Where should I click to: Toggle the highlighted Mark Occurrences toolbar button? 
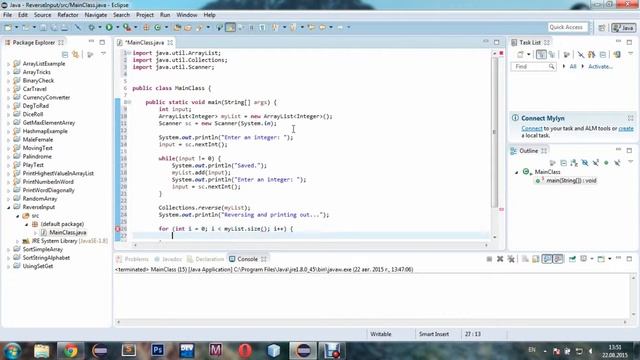tap(230, 27)
